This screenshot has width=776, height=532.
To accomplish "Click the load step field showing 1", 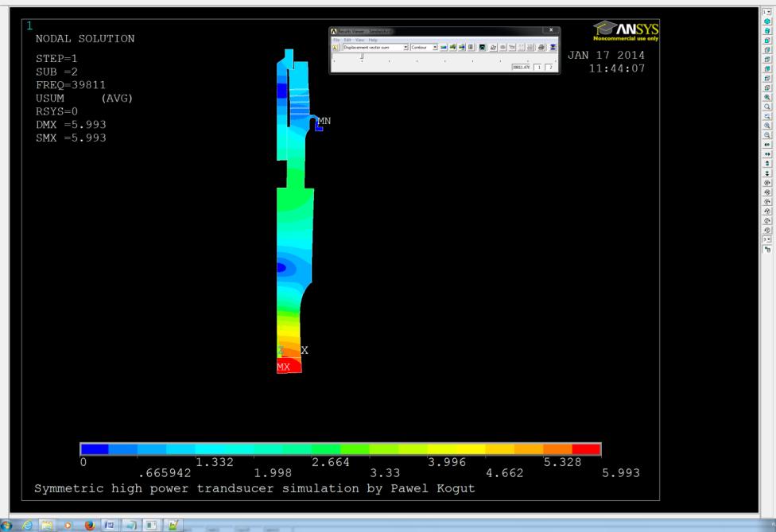I will tap(539, 67).
